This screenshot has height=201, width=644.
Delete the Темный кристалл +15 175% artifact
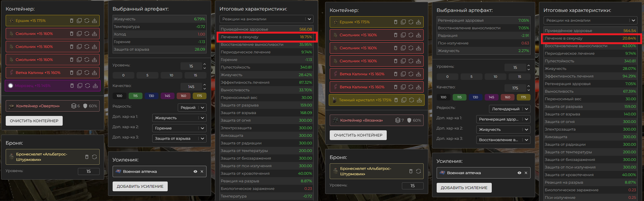tap(396, 100)
